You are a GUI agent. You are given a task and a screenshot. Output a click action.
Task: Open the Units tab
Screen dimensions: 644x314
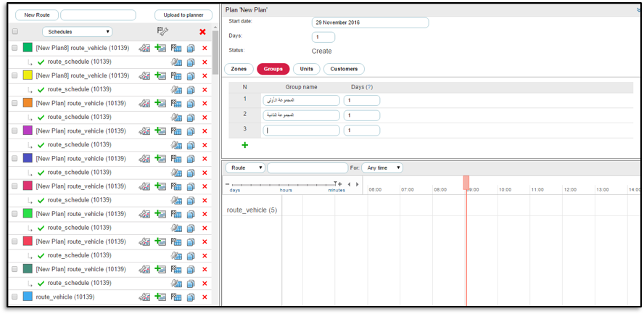pyautogui.click(x=306, y=69)
